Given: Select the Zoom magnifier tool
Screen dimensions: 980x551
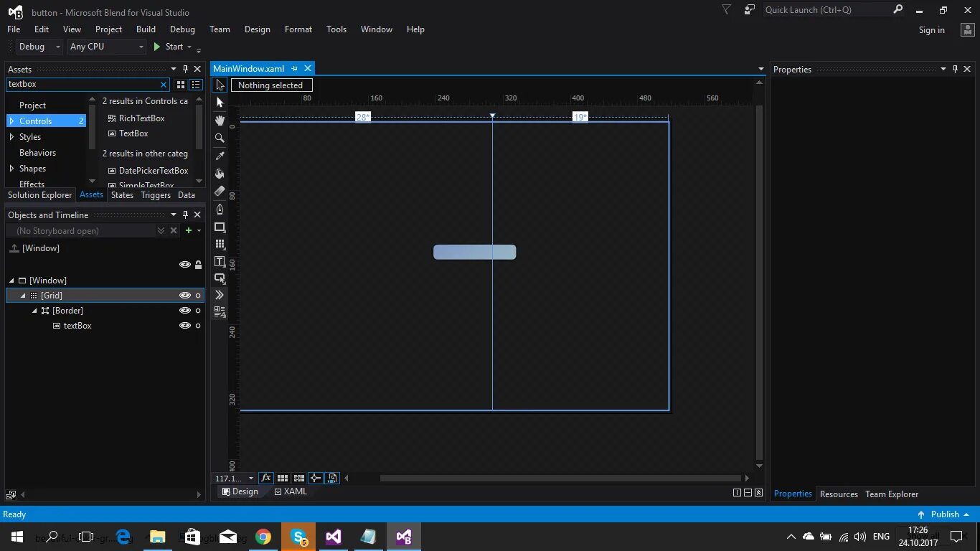Looking at the screenshot, I should [x=220, y=138].
